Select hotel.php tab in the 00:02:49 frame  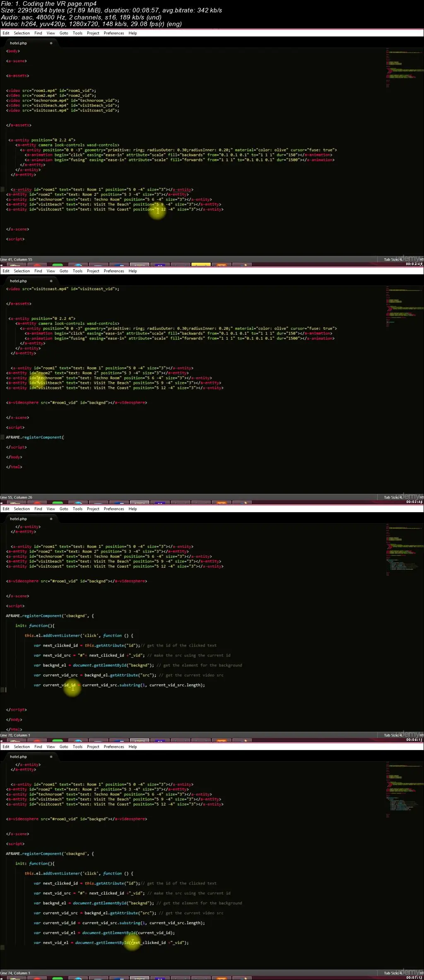(x=31, y=43)
